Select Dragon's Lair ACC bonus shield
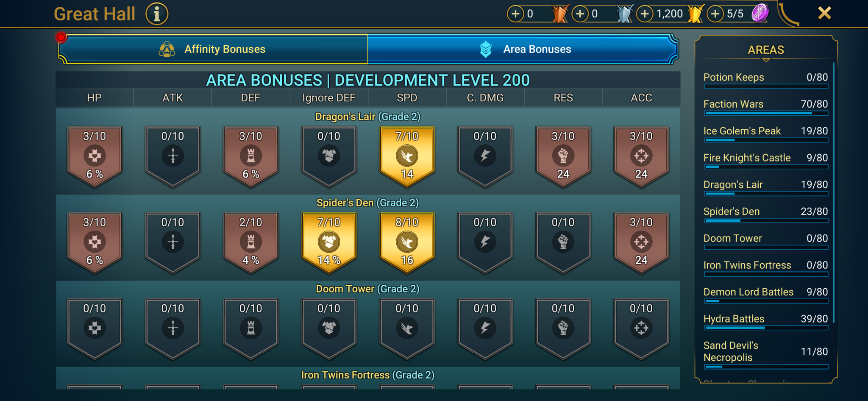 pyautogui.click(x=641, y=156)
